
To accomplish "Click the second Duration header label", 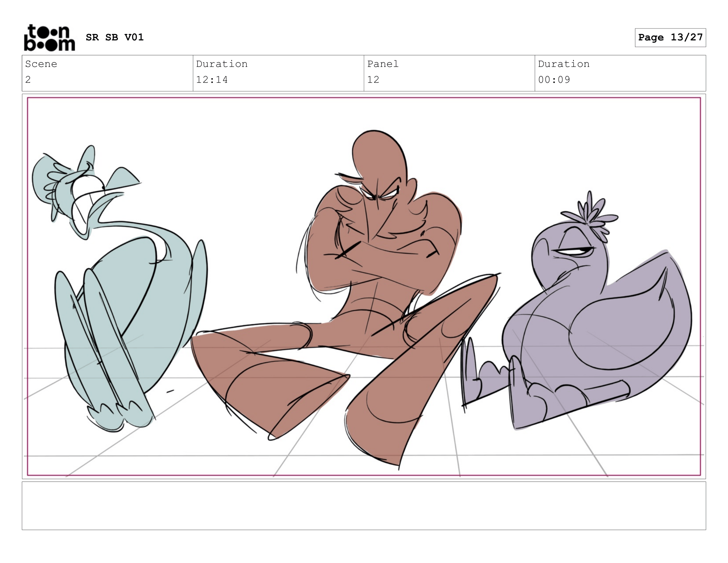I will click(564, 64).
